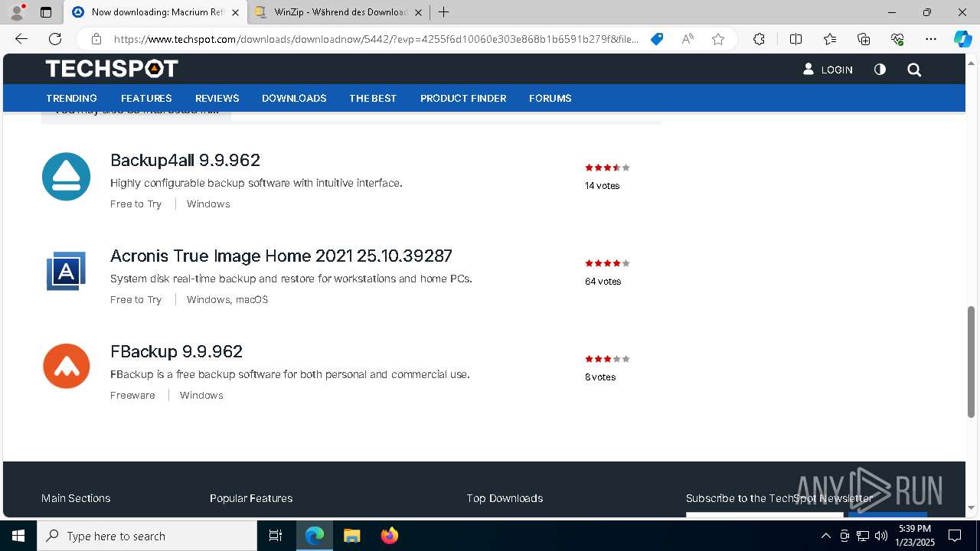The width and height of the screenshot is (980, 551).
Task: Open the Collections icon
Action: click(864, 39)
